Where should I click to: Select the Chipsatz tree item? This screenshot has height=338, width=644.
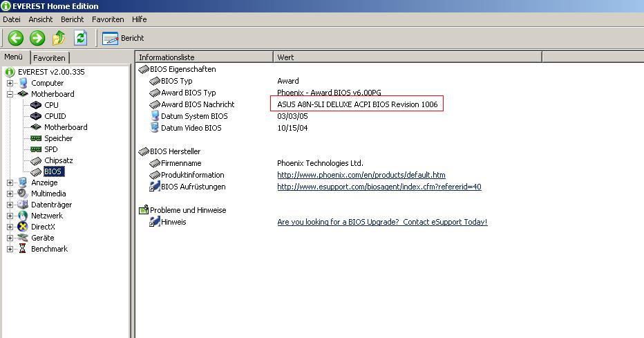(x=58, y=160)
